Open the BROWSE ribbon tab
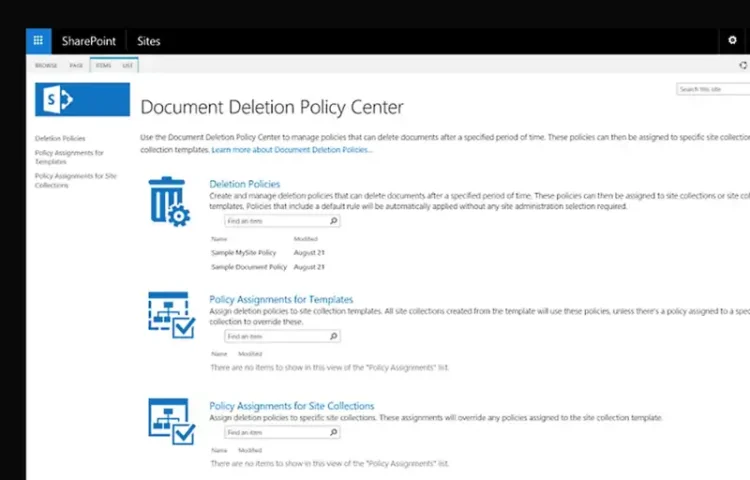The height and width of the screenshot is (480, 750). point(46,65)
